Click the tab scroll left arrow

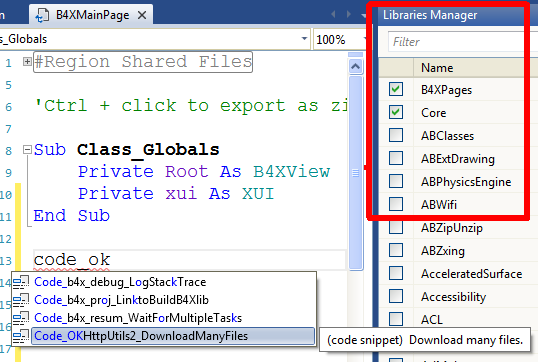coord(333,14)
